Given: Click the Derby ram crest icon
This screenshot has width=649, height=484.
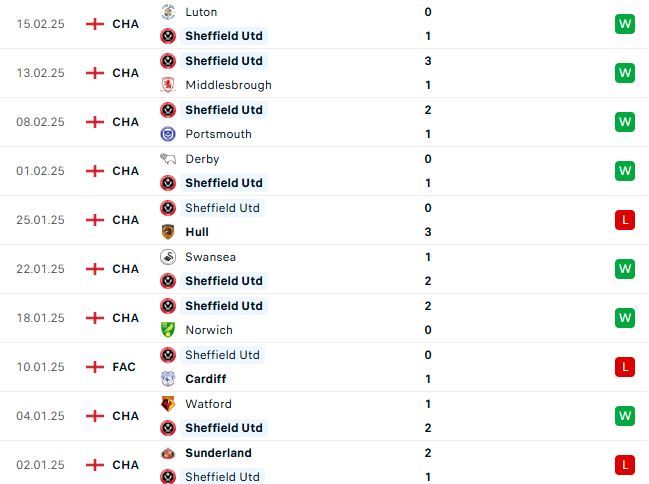Looking at the screenshot, I should point(168,159).
